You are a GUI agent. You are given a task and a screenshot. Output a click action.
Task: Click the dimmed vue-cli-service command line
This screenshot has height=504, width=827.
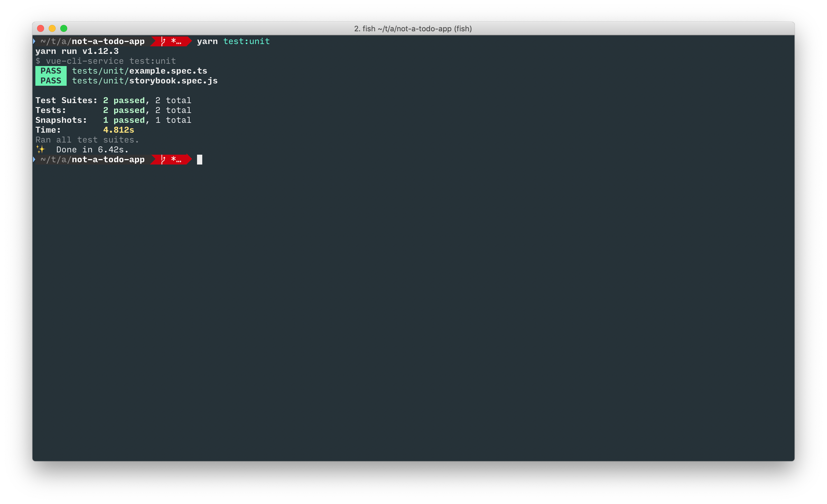[106, 61]
